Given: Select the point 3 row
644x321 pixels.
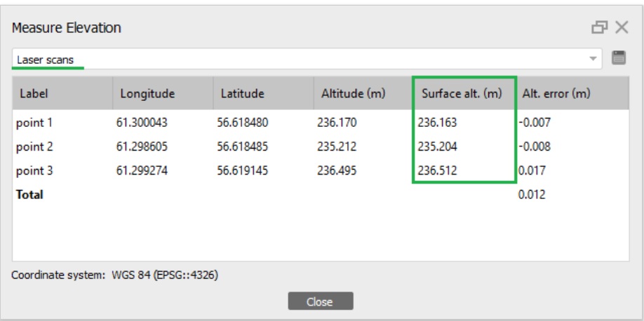Looking at the screenshot, I should pyautogui.click(x=34, y=171).
